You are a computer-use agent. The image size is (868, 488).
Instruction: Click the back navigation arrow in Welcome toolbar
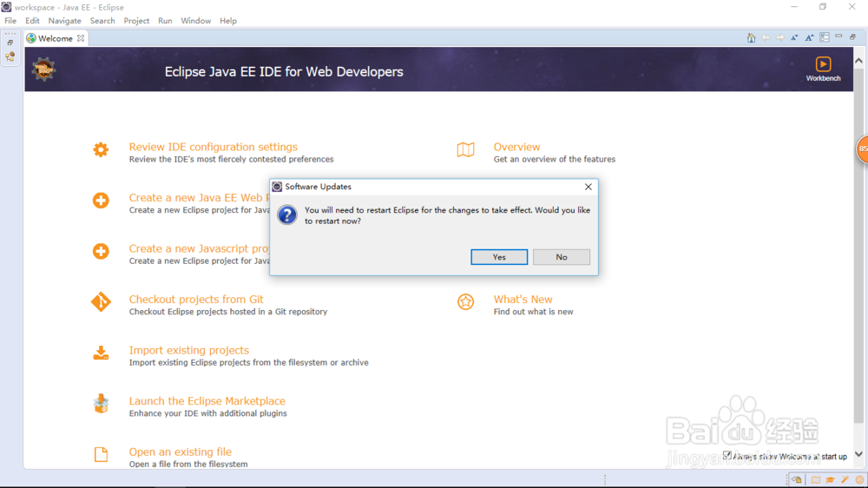766,37
